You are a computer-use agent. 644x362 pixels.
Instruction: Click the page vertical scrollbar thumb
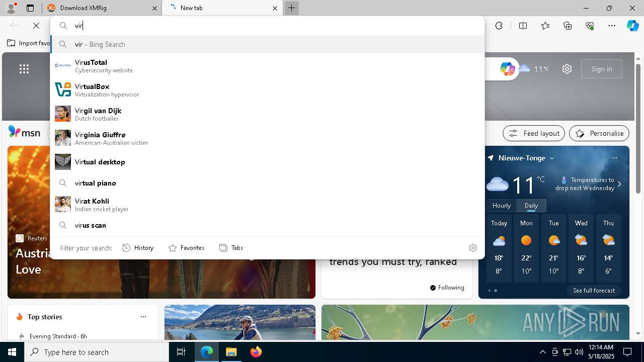point(638,128)
